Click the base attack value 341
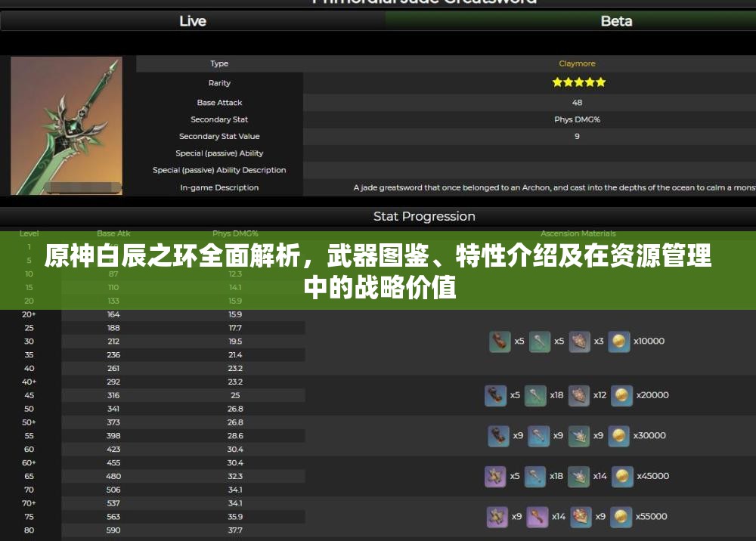Screen dimensions: 756x541 113,409
